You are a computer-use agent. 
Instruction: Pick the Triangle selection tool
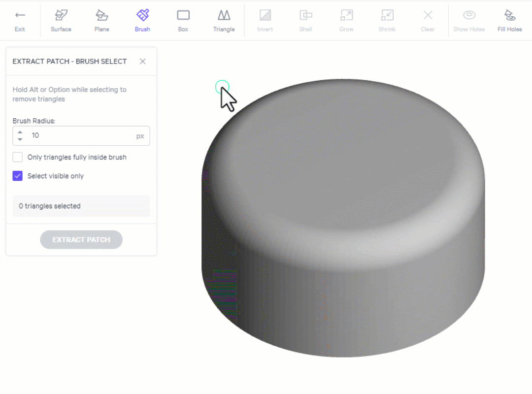pyautogui.click(x=224, y=16)
